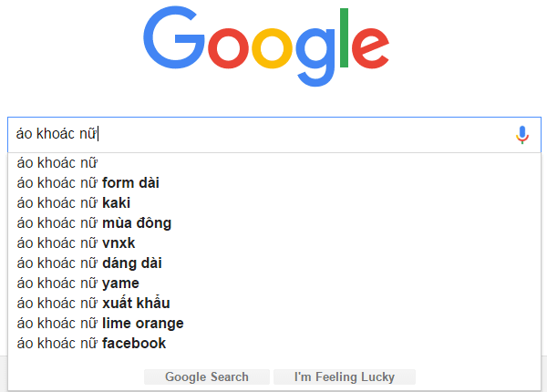Choose 'áo khoác nữ xuất khẩu' suggestion
547x392 pixels.
pyautogui.click(x=93, y=304)
